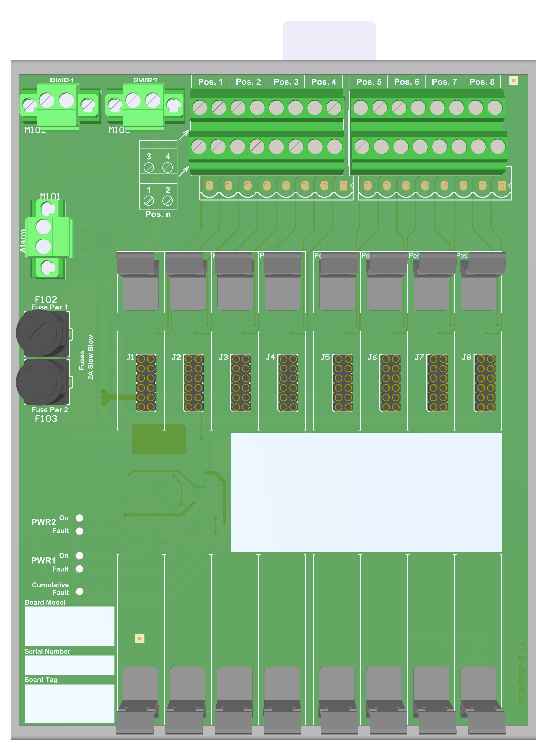The width and height of the screenshot is (547, 756).
Task: Click the 'F102' designator text
Action: click(46, 299)
